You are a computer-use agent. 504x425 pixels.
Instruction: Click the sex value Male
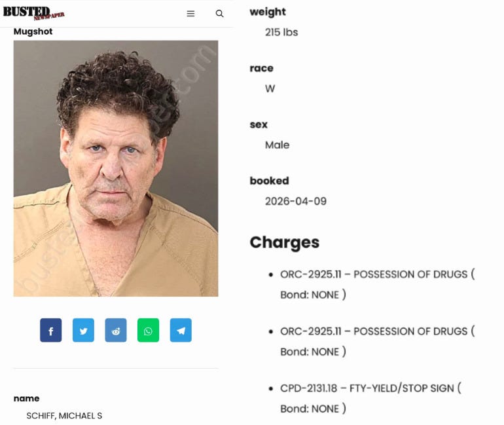(277, 145)
